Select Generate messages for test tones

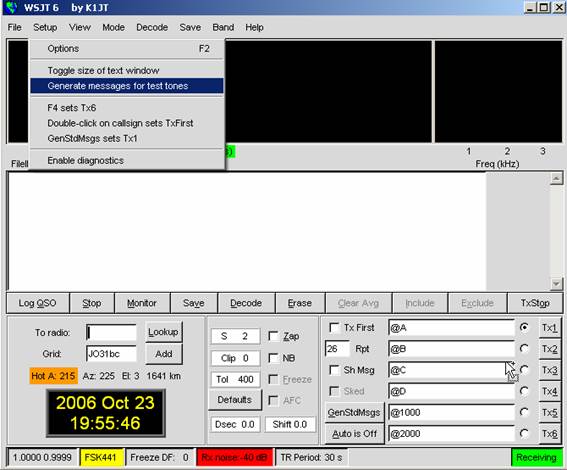click(x=127, y=86)
